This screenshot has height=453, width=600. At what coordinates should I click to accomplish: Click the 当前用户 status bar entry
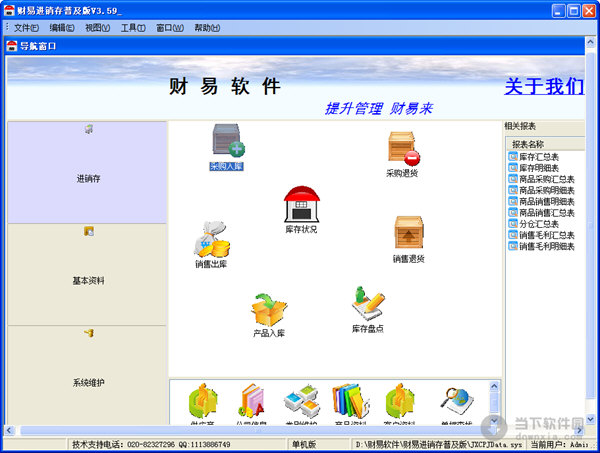[x=559, y=444]
